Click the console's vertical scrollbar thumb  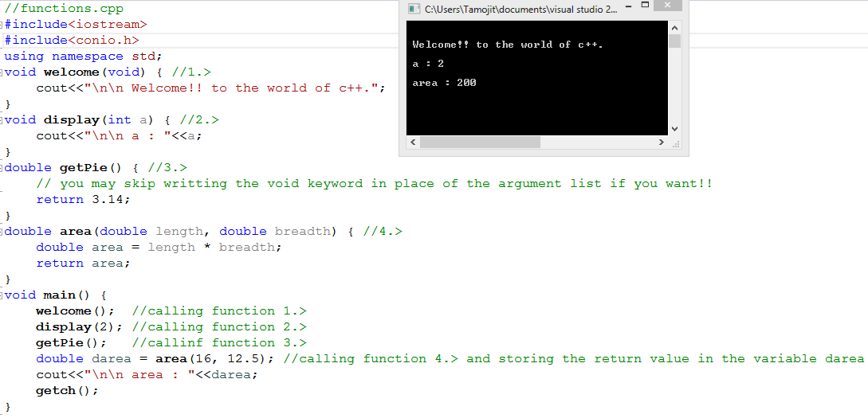[674, 41]
